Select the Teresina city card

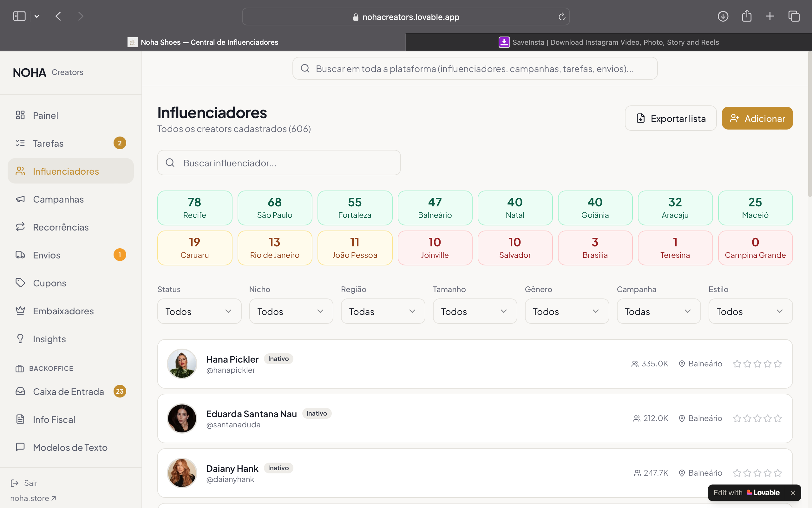pyautogui.click(x=675, y=248)
